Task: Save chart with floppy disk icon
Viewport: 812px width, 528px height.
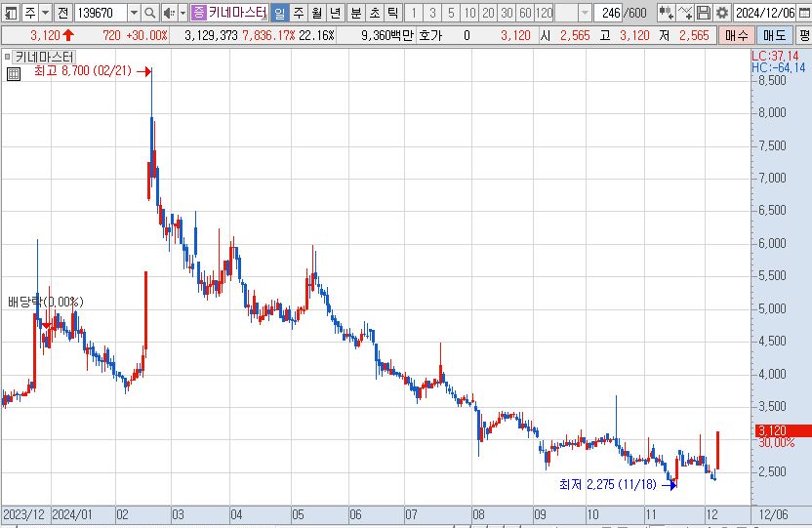Action: pos(704,13)
